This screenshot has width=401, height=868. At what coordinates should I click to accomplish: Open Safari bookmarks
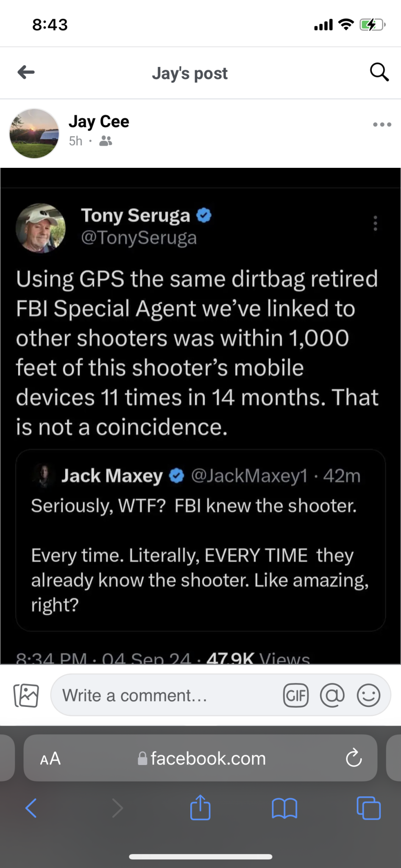[x=284, y=808]
